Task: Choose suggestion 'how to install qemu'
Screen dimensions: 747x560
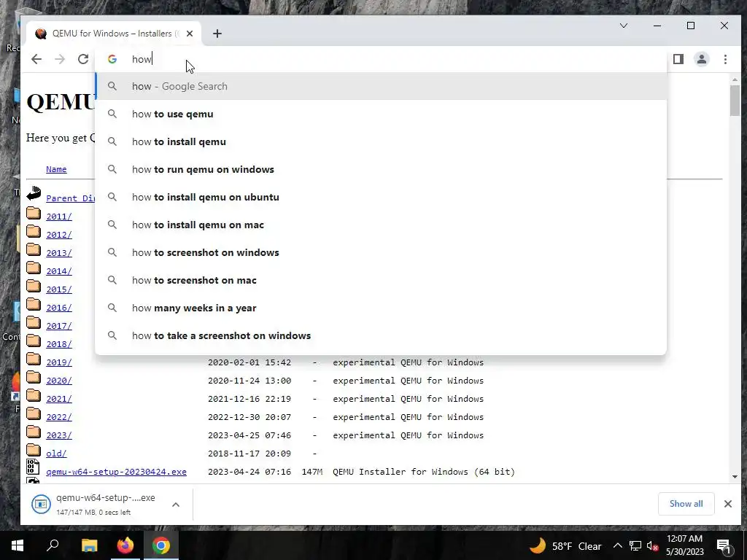Action: tap(381, 141)
